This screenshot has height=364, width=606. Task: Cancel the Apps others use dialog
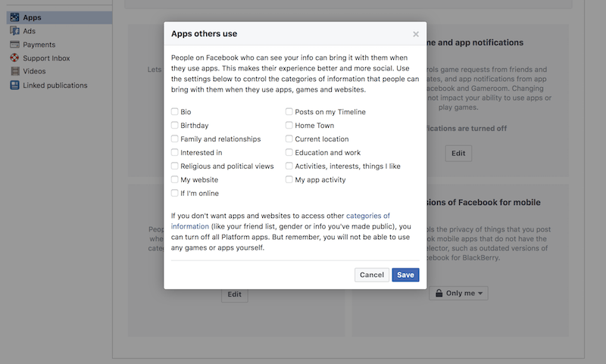coord(372,275)
